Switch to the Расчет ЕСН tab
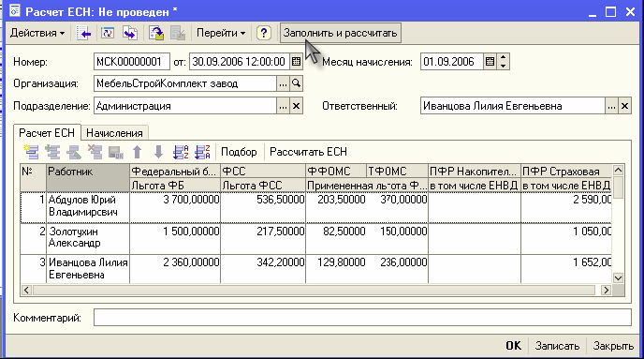 (x=47, y=133)
